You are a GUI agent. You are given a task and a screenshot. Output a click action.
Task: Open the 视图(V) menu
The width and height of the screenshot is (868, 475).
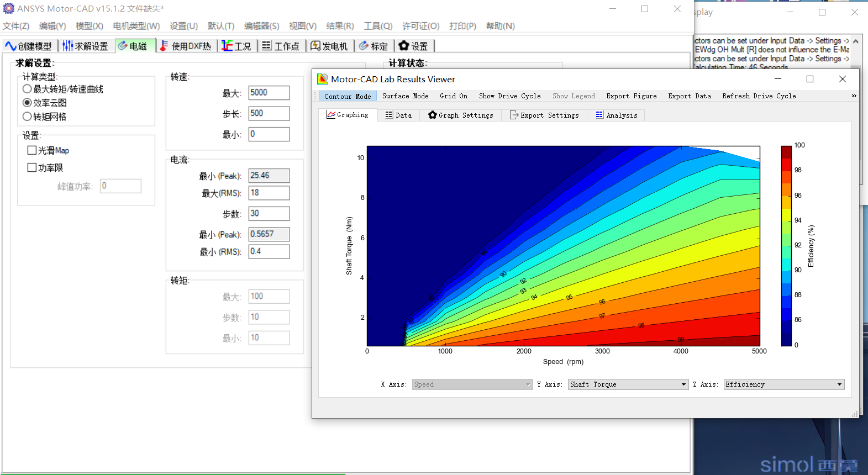303,26
